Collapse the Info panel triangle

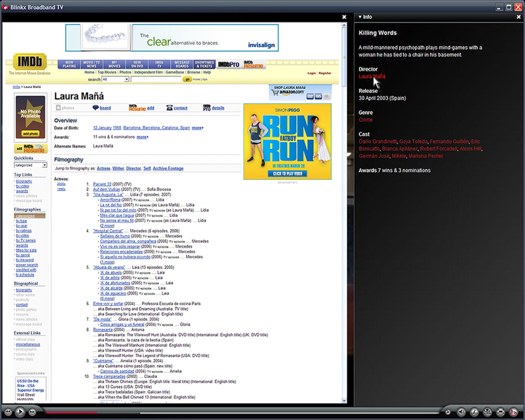click(x=360, y=17)
